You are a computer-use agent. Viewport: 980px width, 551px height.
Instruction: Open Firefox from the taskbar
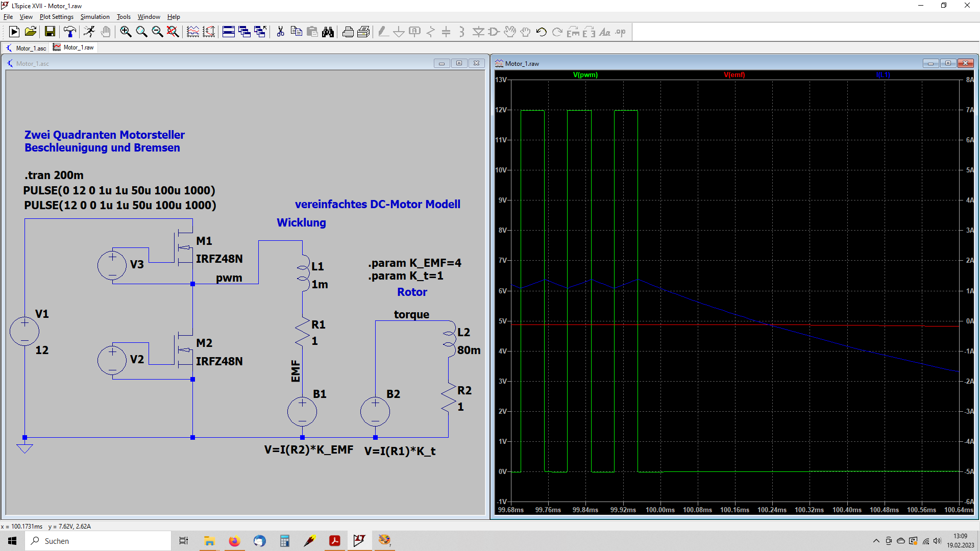(x=234, y=541)
